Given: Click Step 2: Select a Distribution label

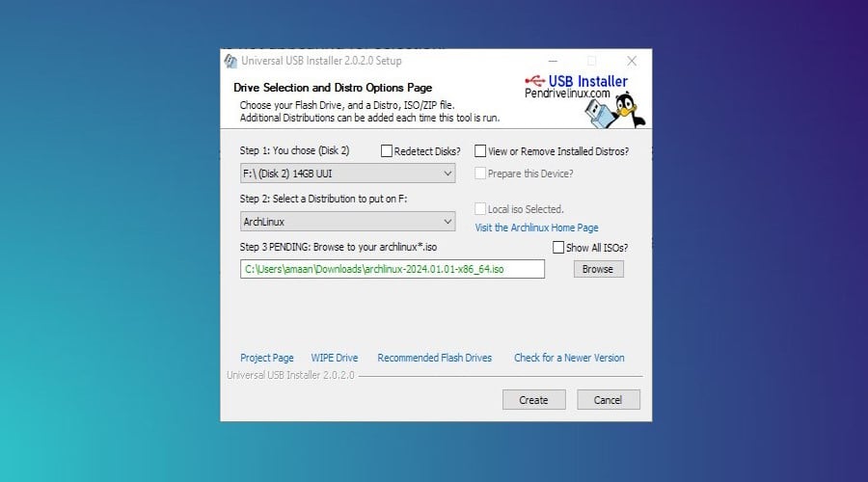Looking at the screenshot, I should [323, 199].
